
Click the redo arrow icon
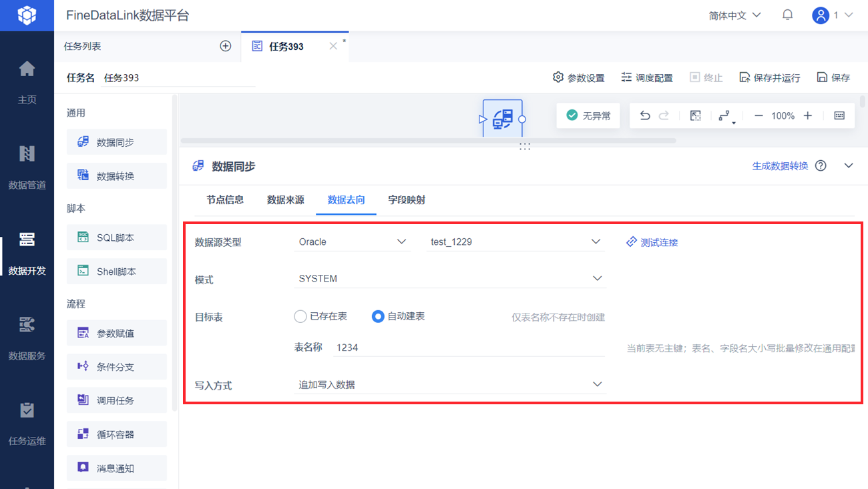[x=664, y=115]
